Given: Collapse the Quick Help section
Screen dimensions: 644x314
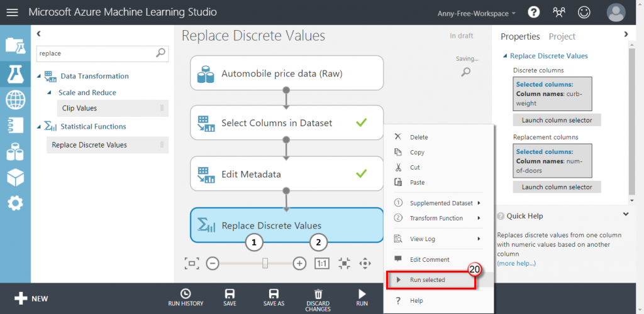Looking at the screenshot, I should pos(626,215).
